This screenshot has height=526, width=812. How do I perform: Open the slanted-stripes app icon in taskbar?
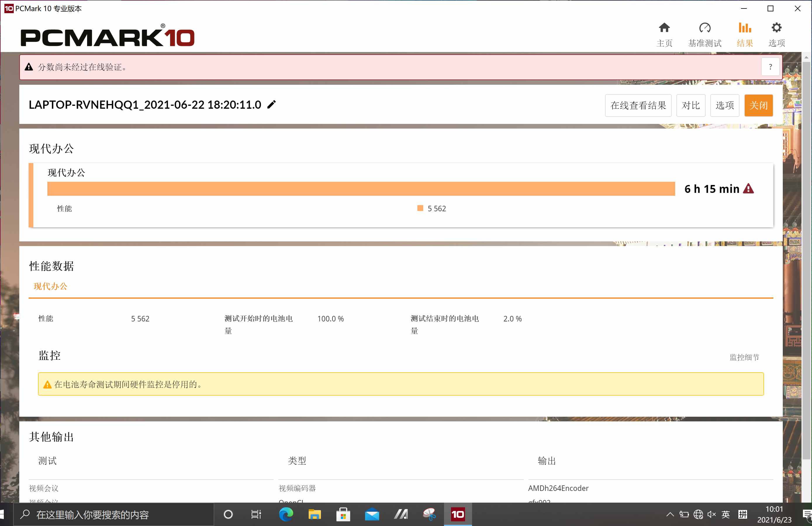[x=400, y=514]
